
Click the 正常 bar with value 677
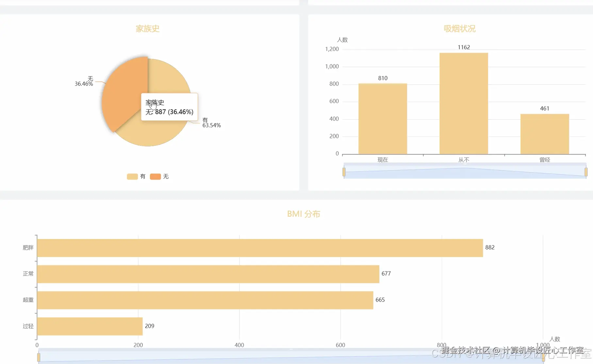[208, 274]
